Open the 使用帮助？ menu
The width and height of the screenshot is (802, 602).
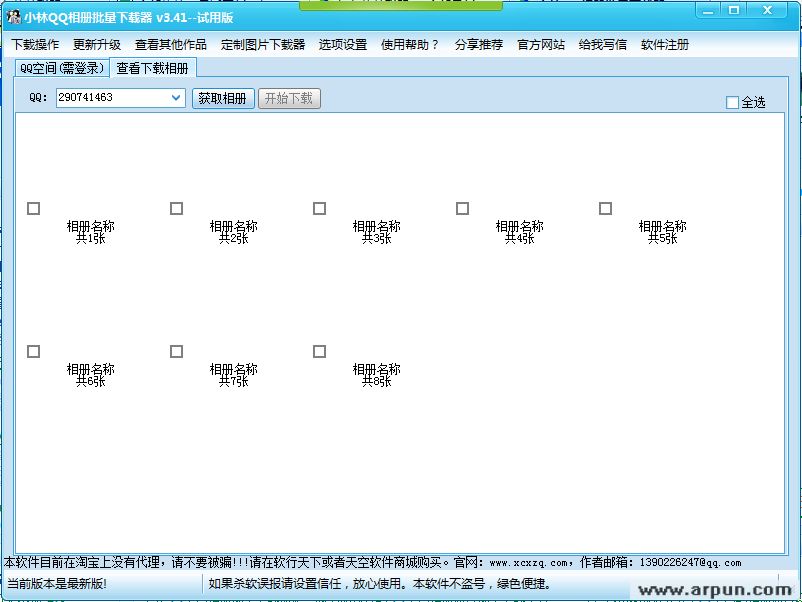[x=410, y=44]
